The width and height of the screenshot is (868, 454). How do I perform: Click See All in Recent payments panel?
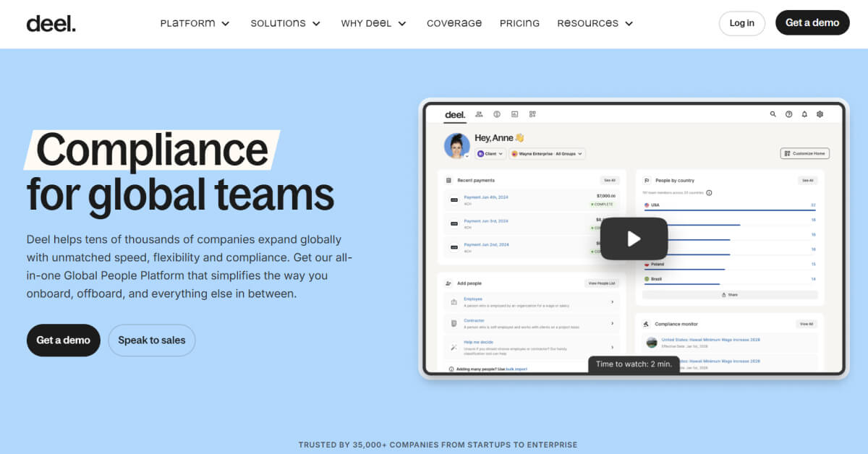[609, 180]
